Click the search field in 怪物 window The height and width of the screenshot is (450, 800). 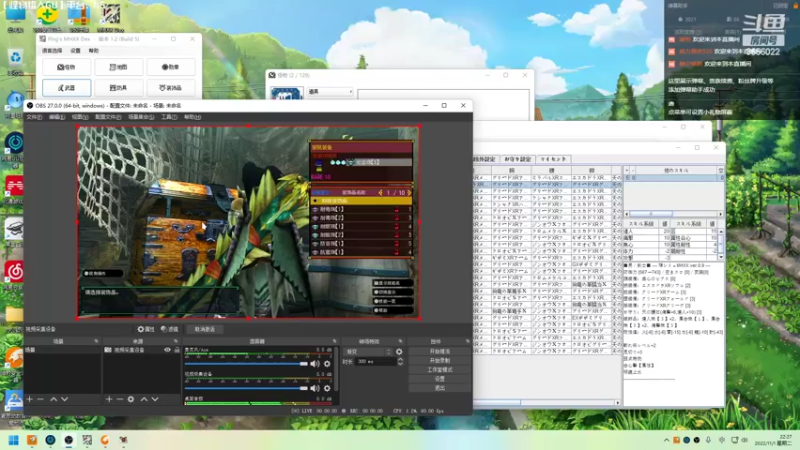pyautogui.click(x=443, y=96)
